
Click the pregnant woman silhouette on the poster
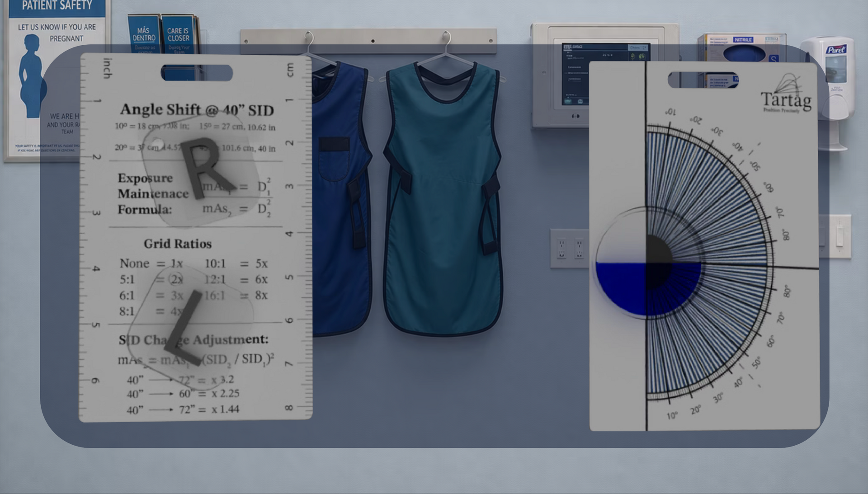32,76
